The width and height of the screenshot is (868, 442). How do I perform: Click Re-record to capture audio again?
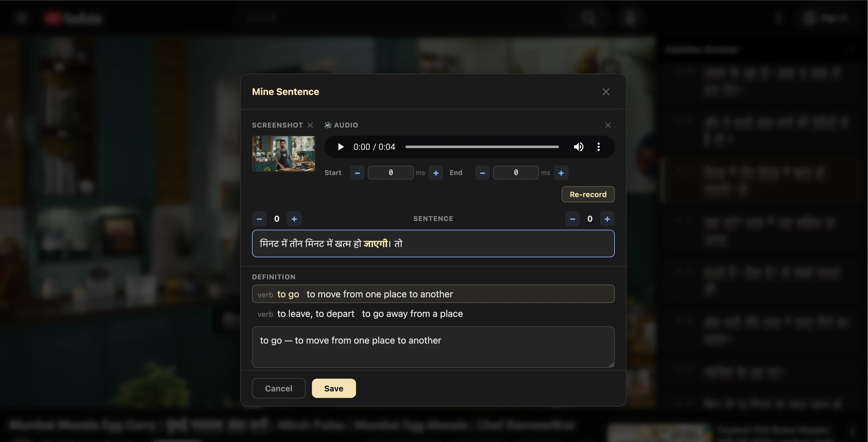588,194
